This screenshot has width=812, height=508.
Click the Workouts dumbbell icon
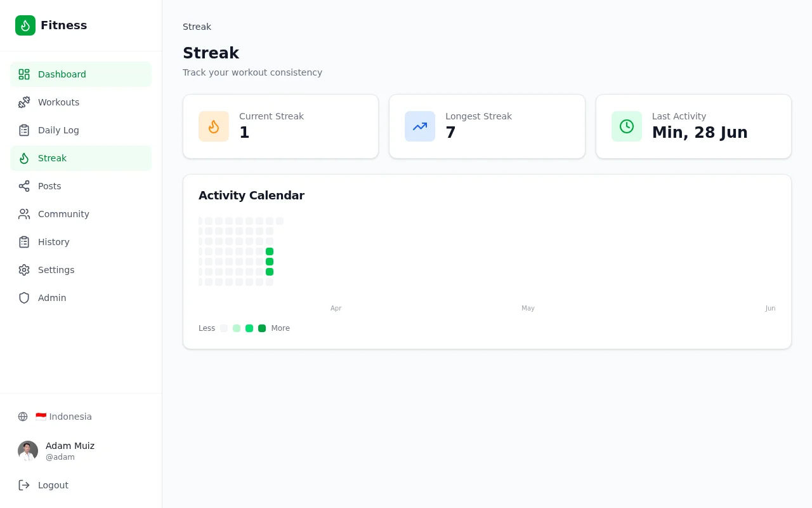coord(24,102)
